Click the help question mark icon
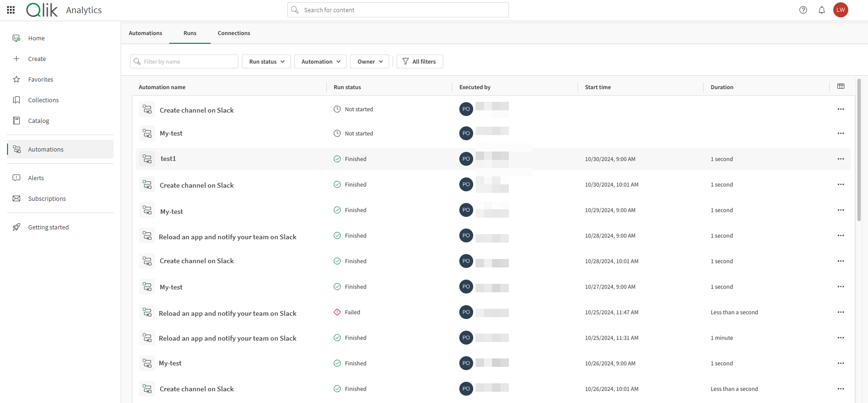The image size is (868, 403). pos(803,10)
